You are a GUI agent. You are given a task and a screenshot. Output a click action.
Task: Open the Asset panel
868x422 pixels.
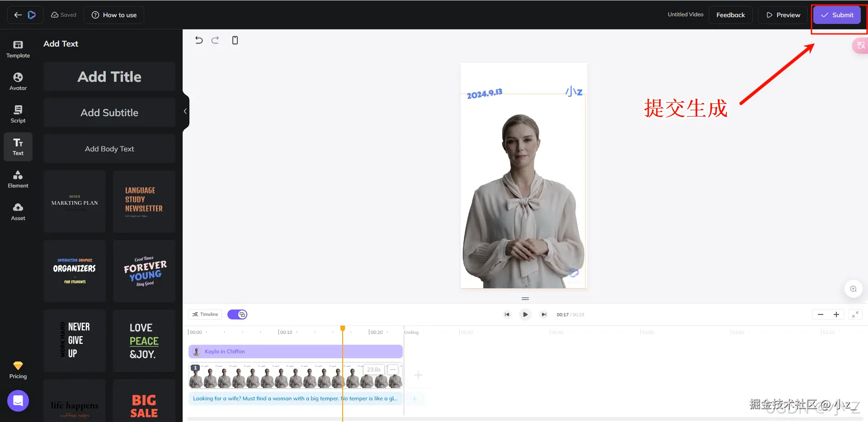18,212
